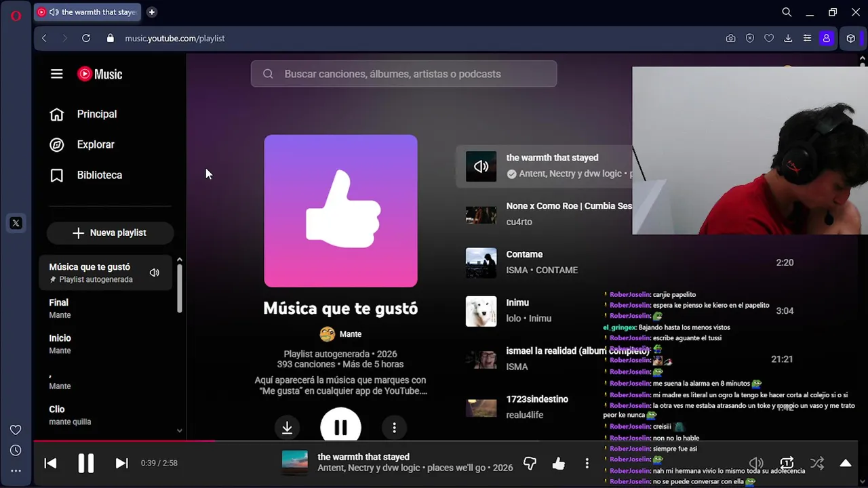View site security padlock info
This screenshot has height=488, width=868.
click(111, 39)
